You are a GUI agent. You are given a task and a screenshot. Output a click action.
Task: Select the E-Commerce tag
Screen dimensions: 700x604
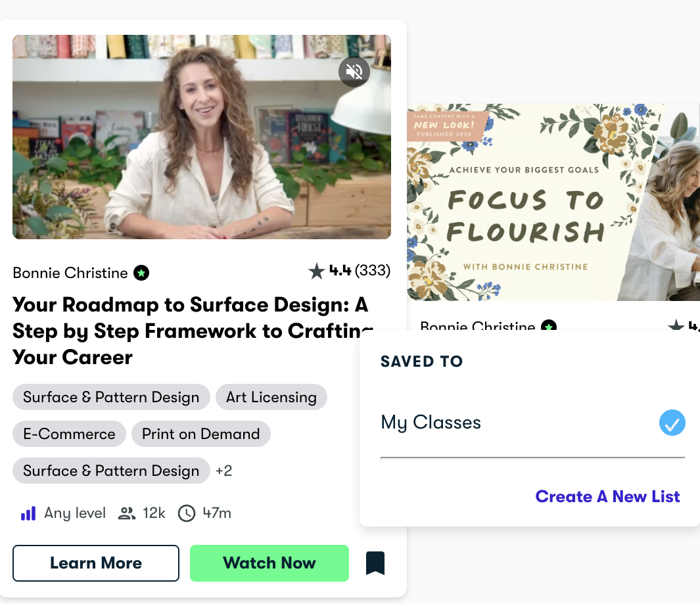point(69,434)
